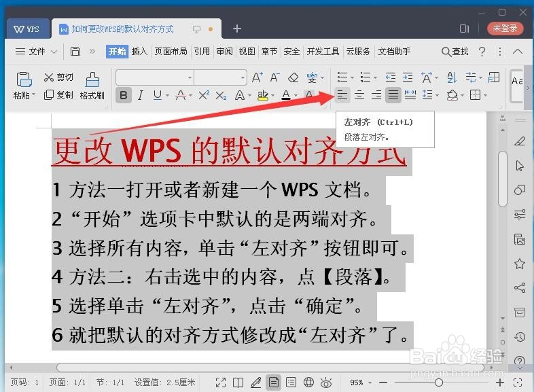This screenshot has height=392, width=534.
Task: Expand the Paste options arrow
Action: point(33,94)
